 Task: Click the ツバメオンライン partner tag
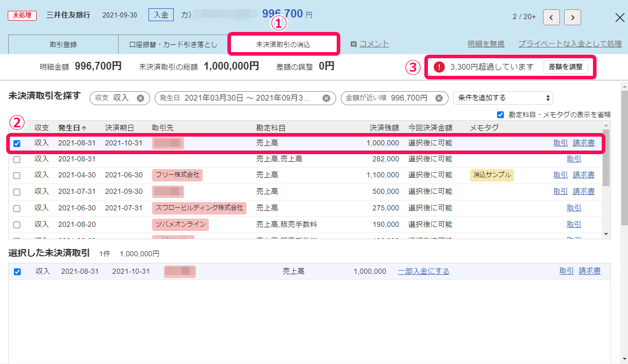[180, 224]
